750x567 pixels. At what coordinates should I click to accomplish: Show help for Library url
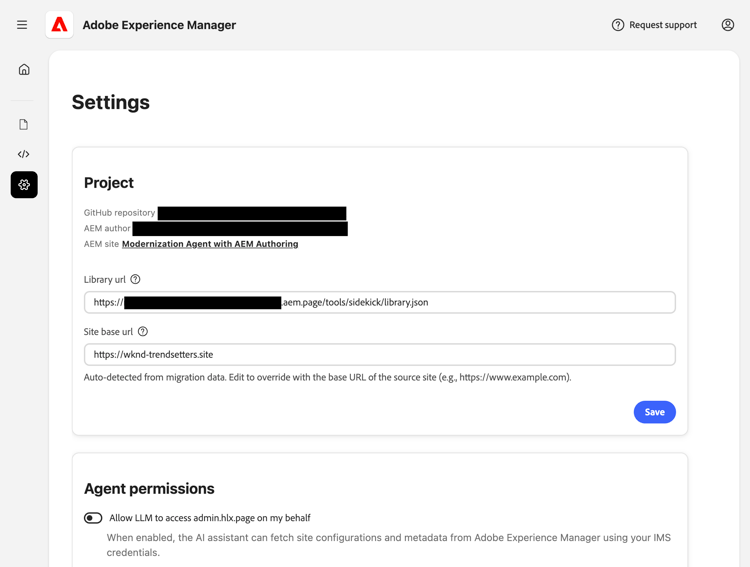click(136, 280)
